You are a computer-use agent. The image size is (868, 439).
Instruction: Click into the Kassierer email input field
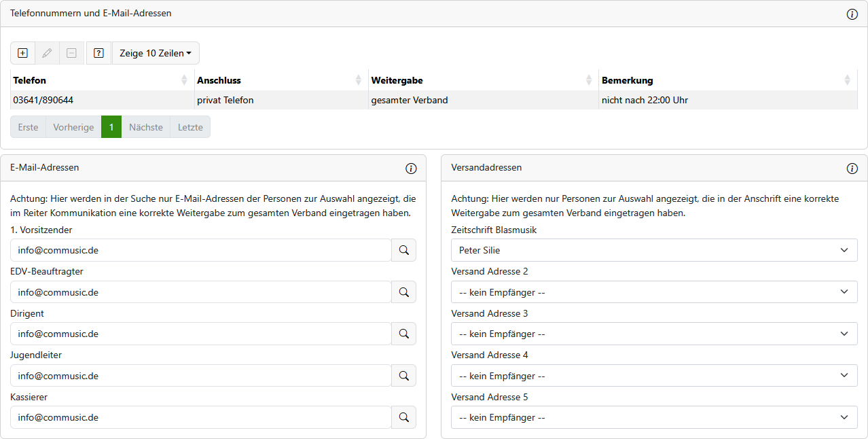200,417
